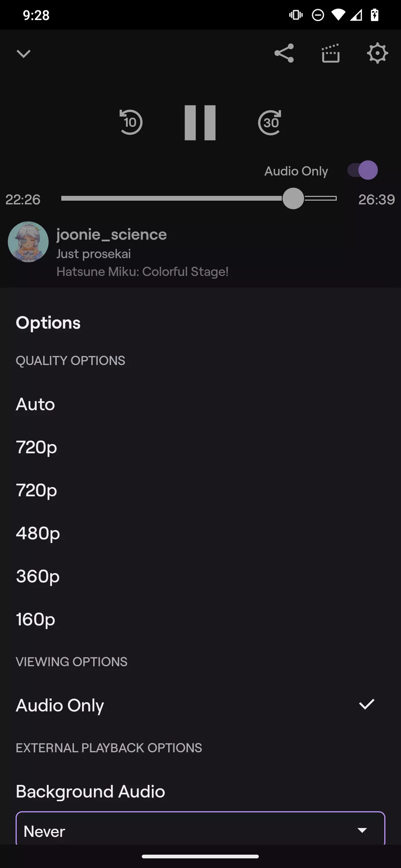
Task: Choose the 480p quality option
Action: point(38,533)
